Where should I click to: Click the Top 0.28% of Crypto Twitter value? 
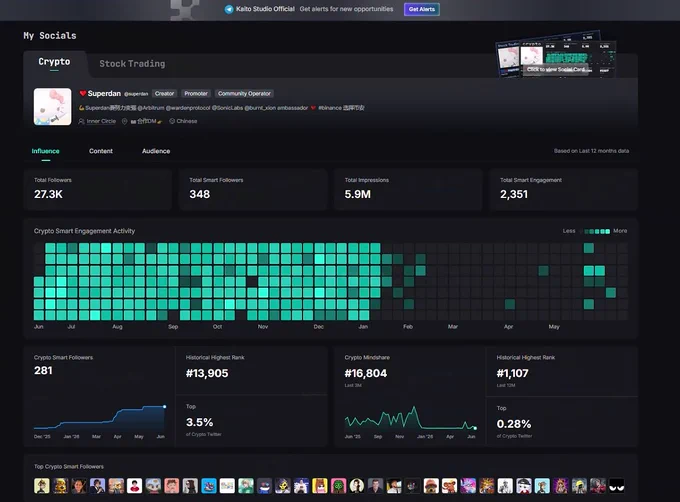(x=514, y=424)
